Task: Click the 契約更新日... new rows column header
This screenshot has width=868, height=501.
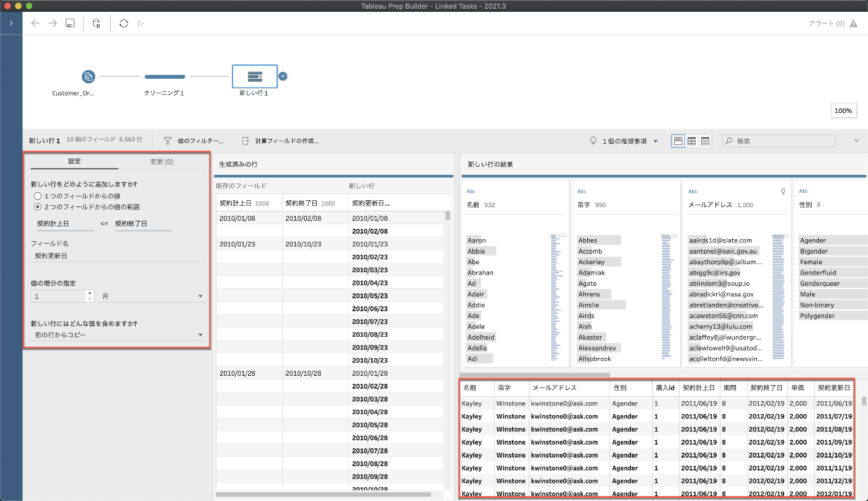Action: (x=371, y=203)
